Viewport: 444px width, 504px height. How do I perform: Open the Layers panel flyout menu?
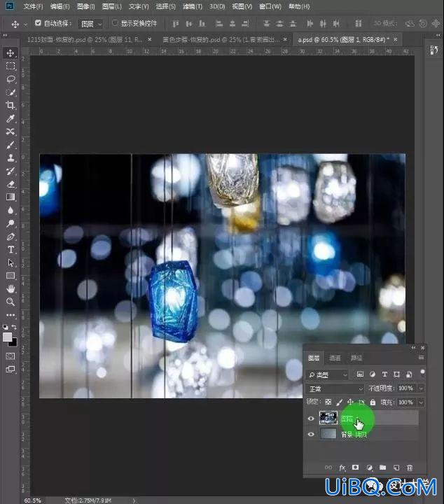coord(421,358)
